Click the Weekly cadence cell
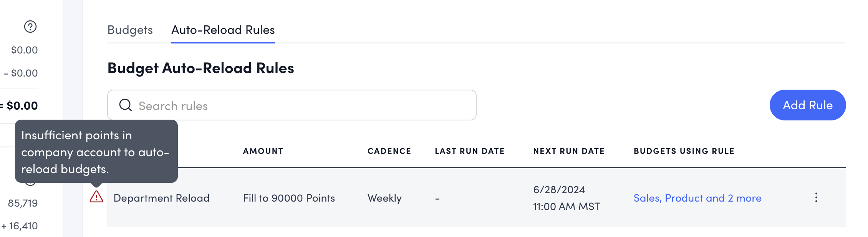The width and height of the screenshot is (868, 237). (x=384, y=198)
